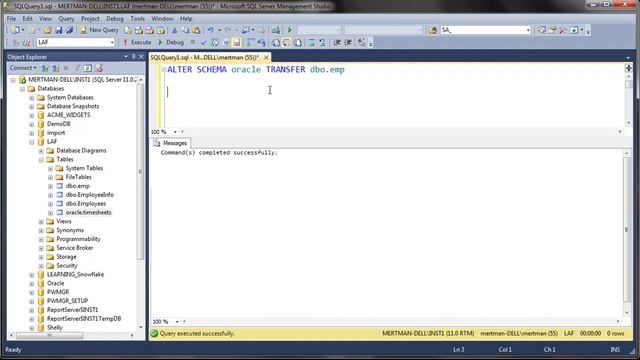Open the Connect dropdown in Object Explorer
The width and height of the screenshot is (640, 360).
point(23,68)
